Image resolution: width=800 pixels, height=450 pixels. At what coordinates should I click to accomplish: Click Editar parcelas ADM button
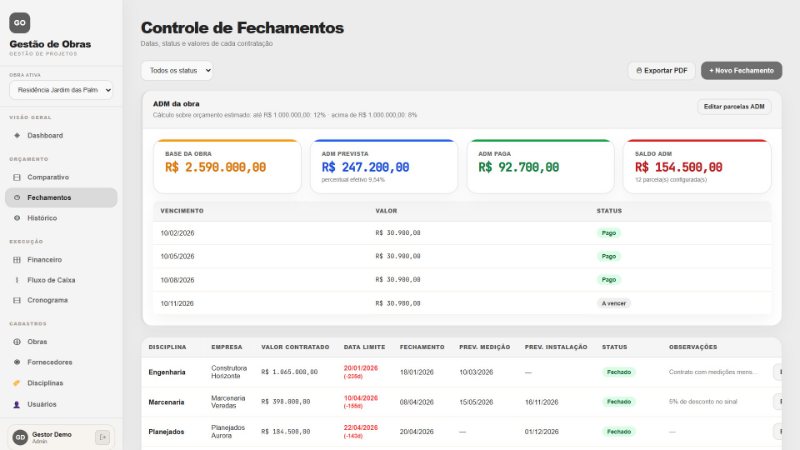[x=734, y=107]
